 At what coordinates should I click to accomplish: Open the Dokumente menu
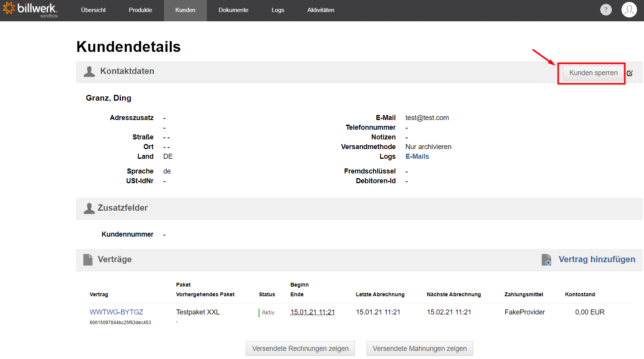[233, 10]
